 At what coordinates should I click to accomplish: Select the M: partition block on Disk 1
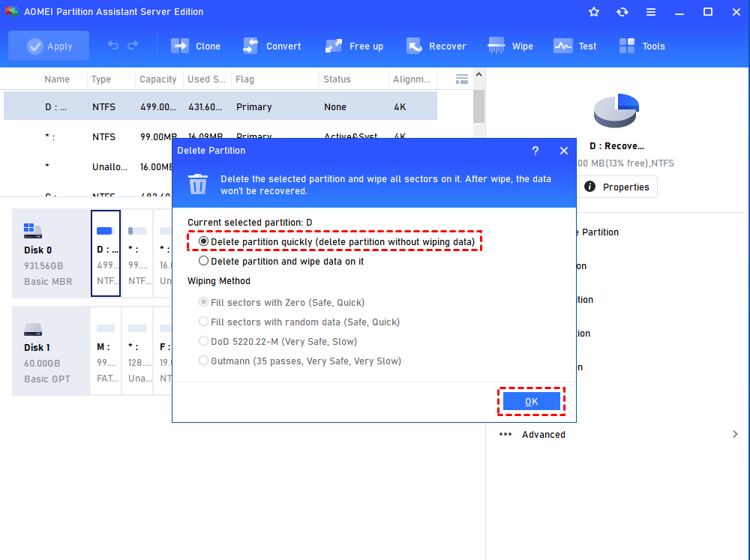click(106, 351)
